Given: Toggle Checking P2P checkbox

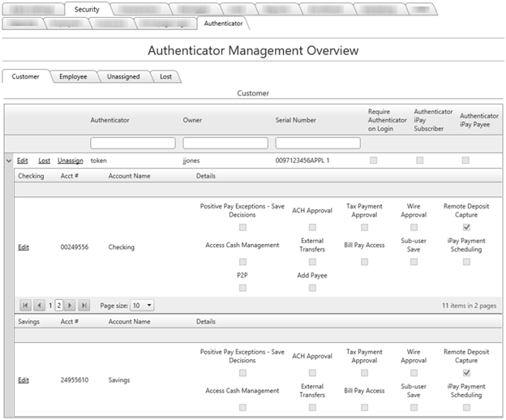Looking at the screenshot, I should tap(242, 288).
